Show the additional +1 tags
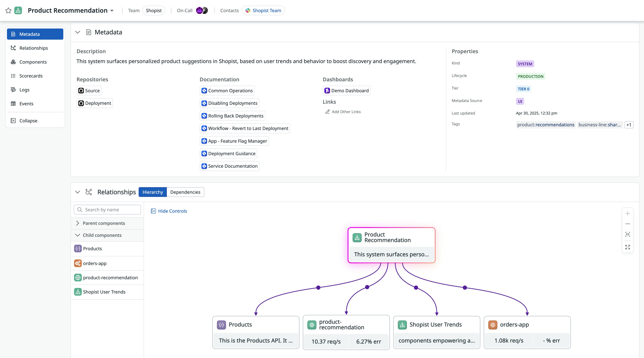Viewport: 644px width, 358px height. 629,125
